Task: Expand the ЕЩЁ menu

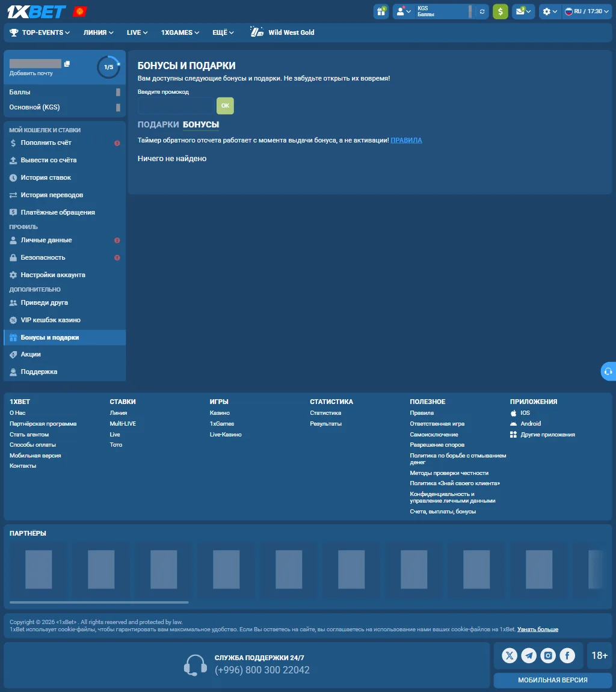Action: 223,32
